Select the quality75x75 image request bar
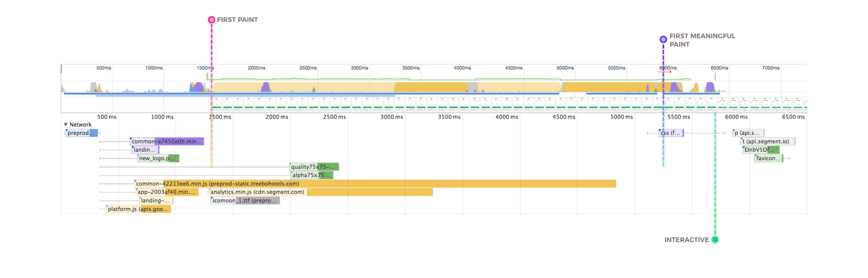868x278 pixels. tap(314, 167)
